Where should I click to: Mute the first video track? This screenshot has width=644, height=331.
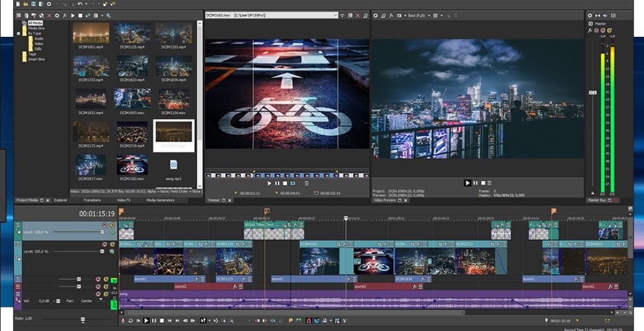pyautogui.click(x=104, y=226)
